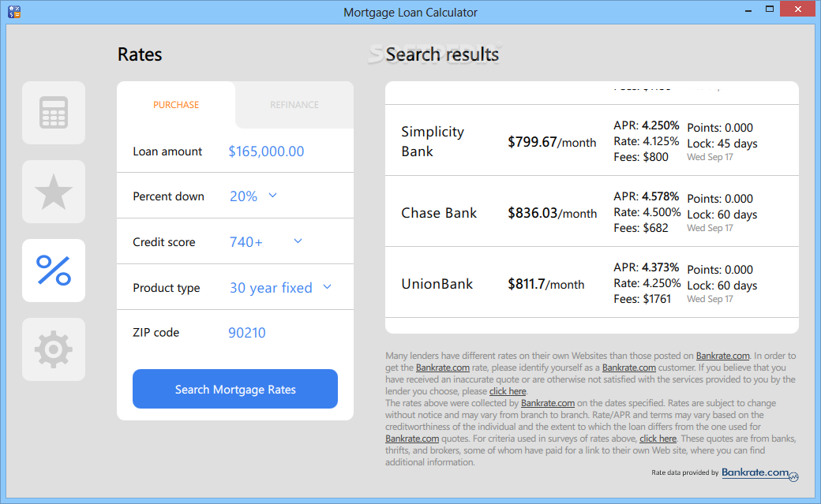
Task: Click Fees: $682 text
Action: pyautogui.click(x=641, y=228)
